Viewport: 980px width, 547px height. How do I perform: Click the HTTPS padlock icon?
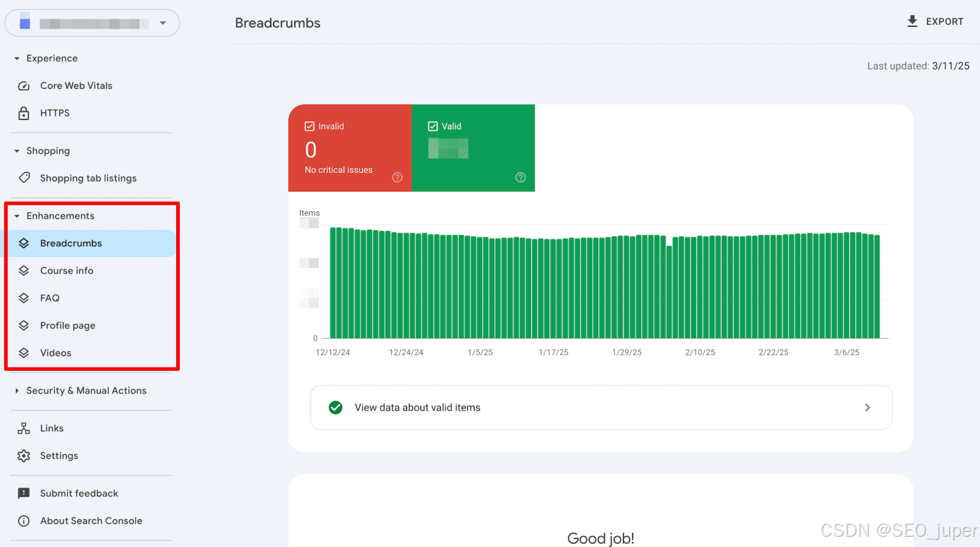tap(24, 113)
